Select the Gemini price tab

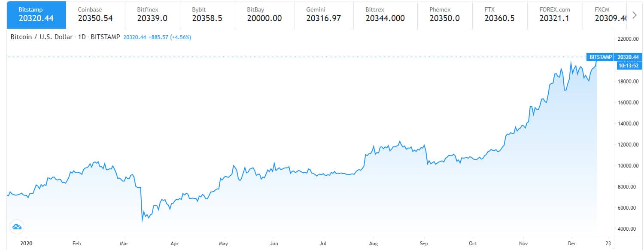click(323, 15)
